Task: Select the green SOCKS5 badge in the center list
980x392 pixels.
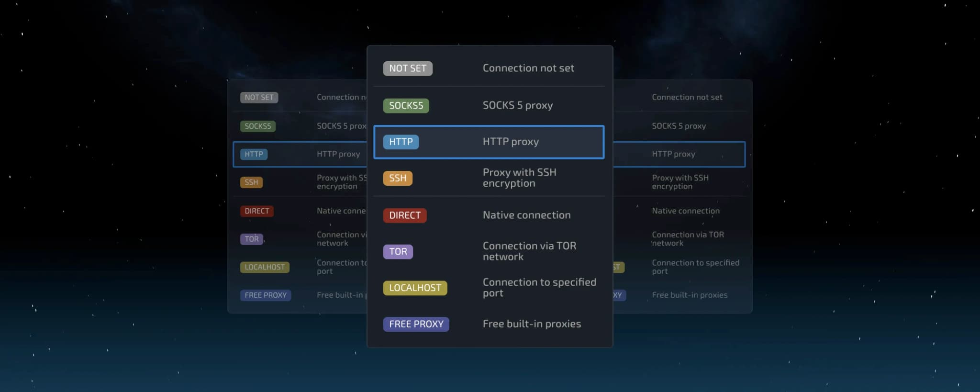Action: click(x=406, y=105)
